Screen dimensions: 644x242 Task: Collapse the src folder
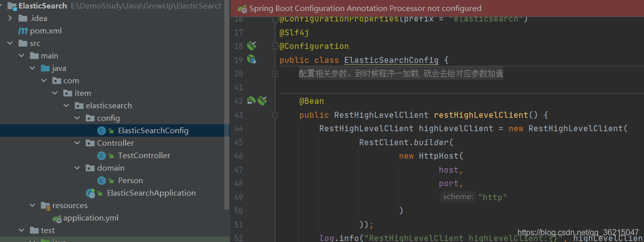[x=10, y=43]
